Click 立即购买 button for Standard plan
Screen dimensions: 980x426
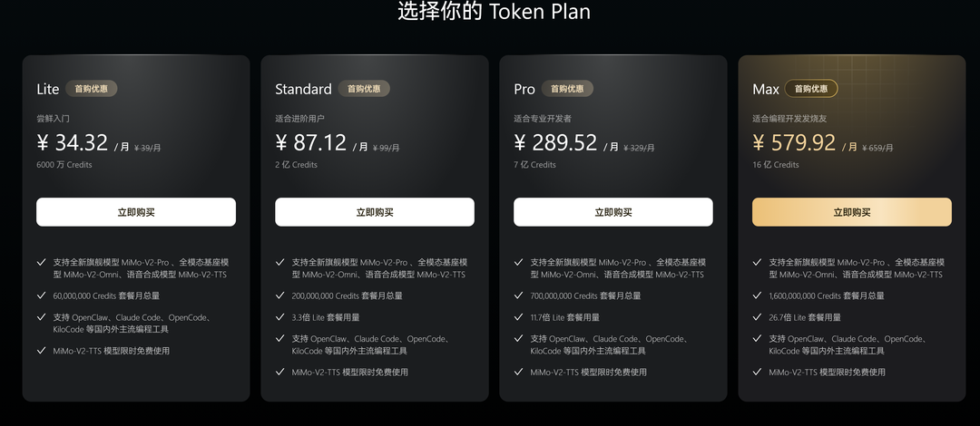(375, 212)
